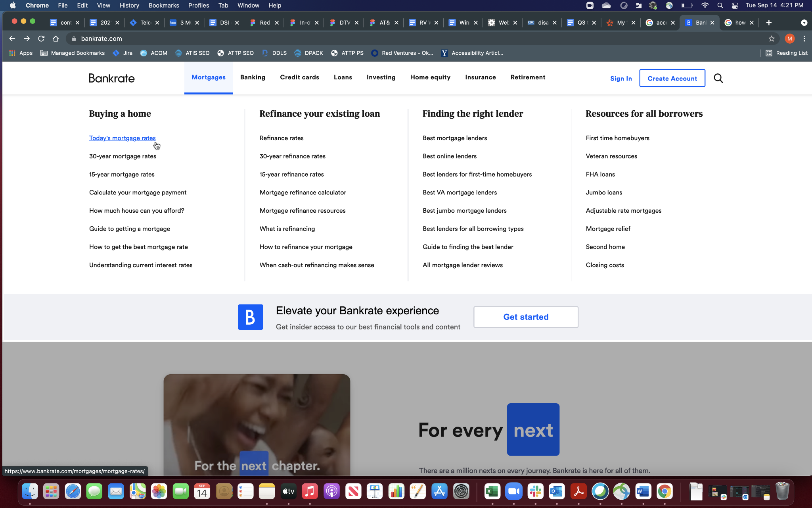Viewport: 812px width, 508px height.
Task: Click the Chrome home icon
Action: point(56,38)
